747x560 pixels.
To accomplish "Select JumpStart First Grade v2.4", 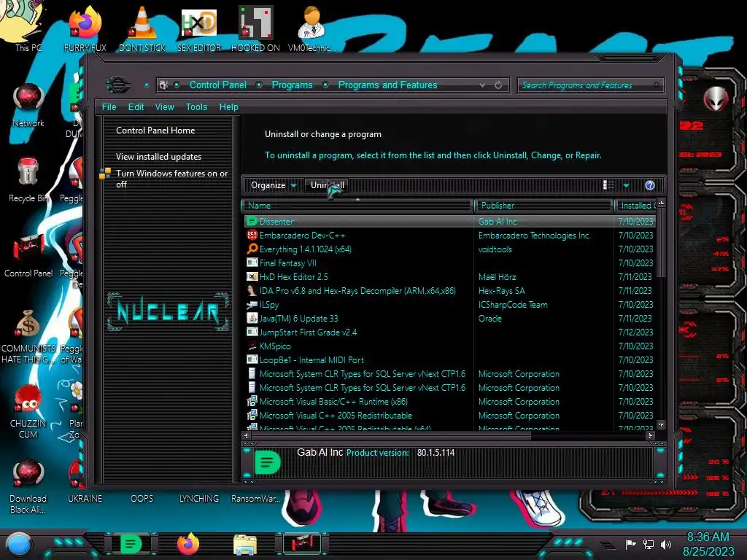I will tap(450, 332).
